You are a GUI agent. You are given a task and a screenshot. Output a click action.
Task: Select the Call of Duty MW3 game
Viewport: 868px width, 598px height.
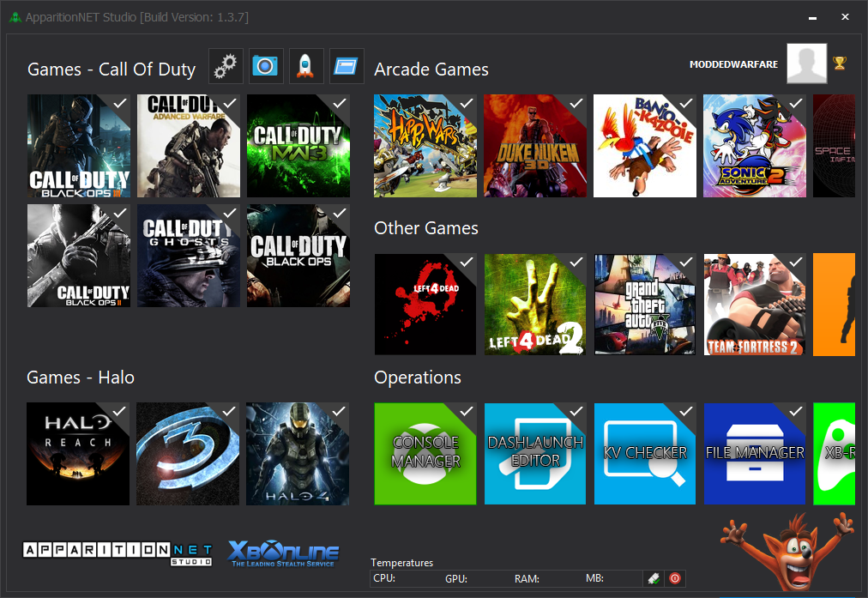click(297, 146)
